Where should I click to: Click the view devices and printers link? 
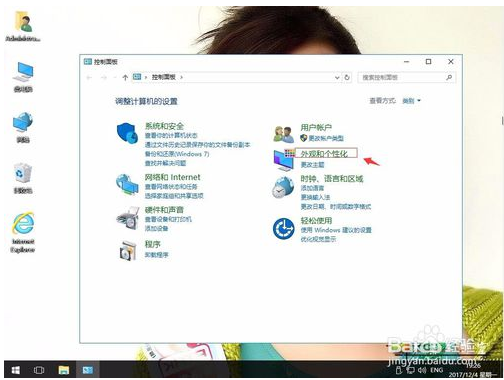168,219
